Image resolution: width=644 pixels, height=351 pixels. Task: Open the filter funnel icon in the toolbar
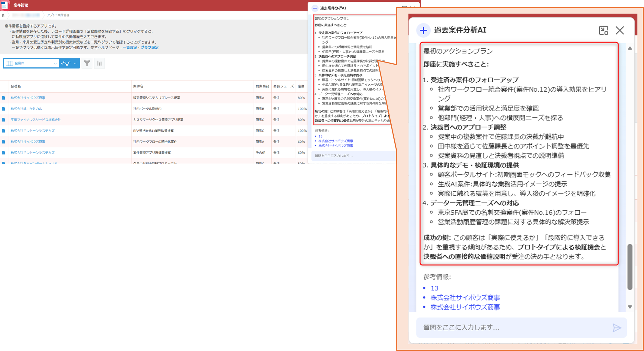click(x=87, y=63)
